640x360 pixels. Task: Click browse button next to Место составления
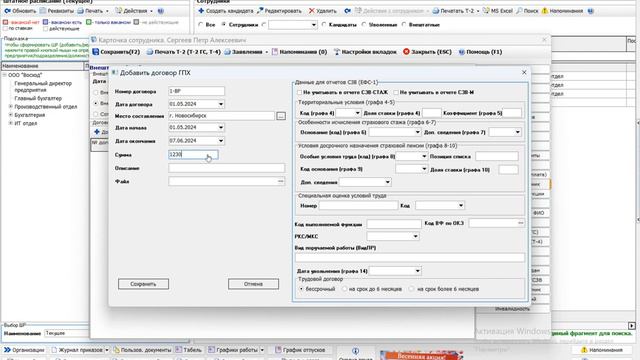(x=281, y=116)
